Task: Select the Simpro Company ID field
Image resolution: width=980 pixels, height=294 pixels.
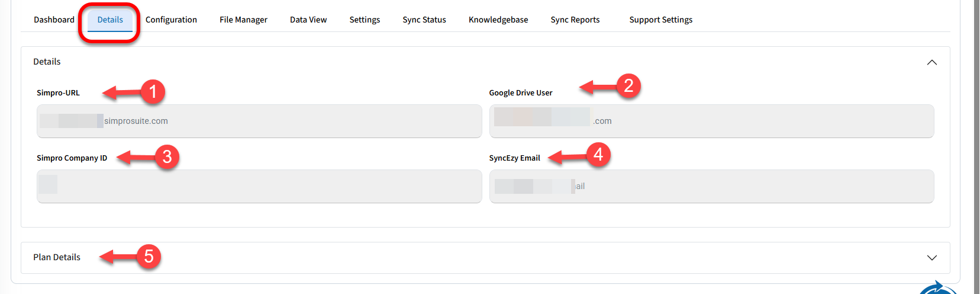Action: pyautogui.click(x=259, y=187)
